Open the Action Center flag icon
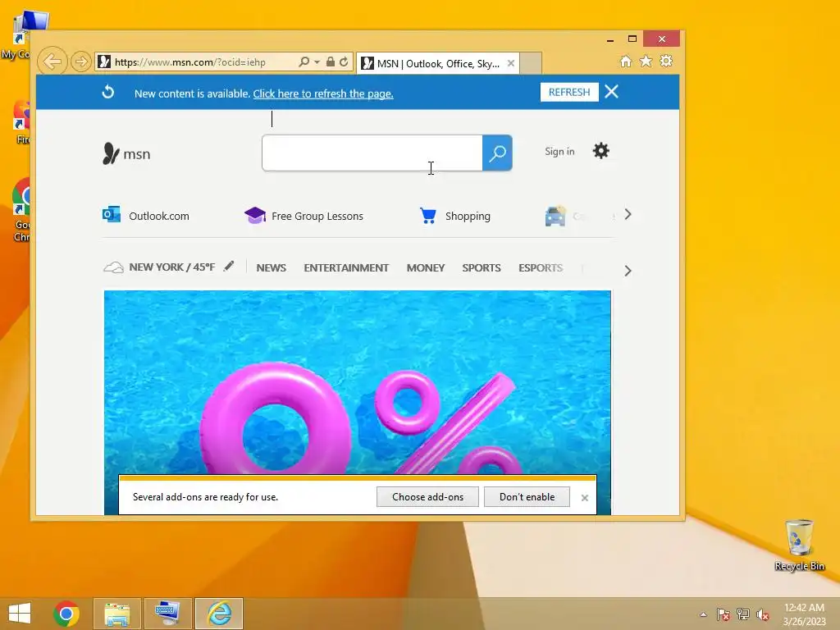The height and width of the screenshot is (630, 840). (724, 614)
